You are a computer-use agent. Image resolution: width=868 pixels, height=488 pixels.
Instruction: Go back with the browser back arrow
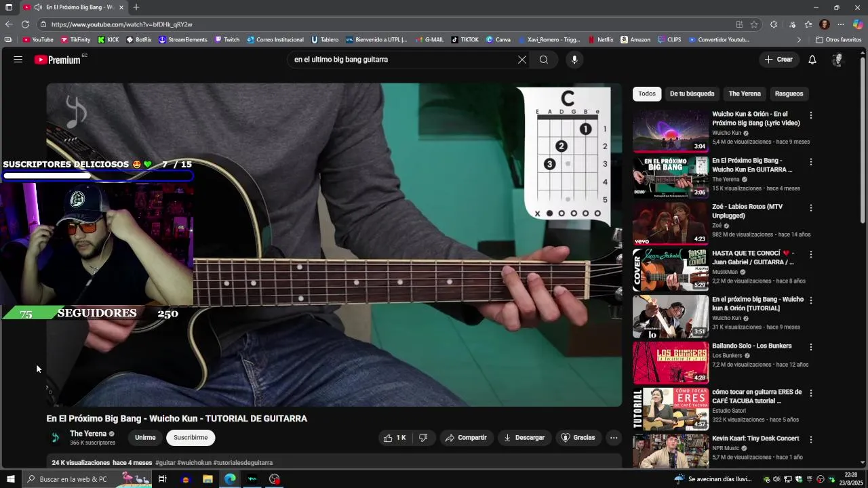click(9, 24)
